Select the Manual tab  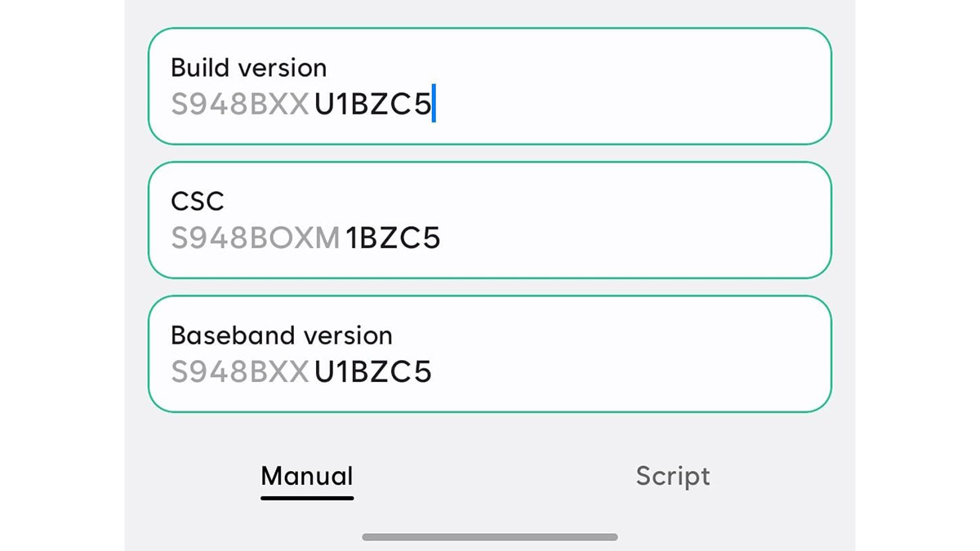pos(307,476)
